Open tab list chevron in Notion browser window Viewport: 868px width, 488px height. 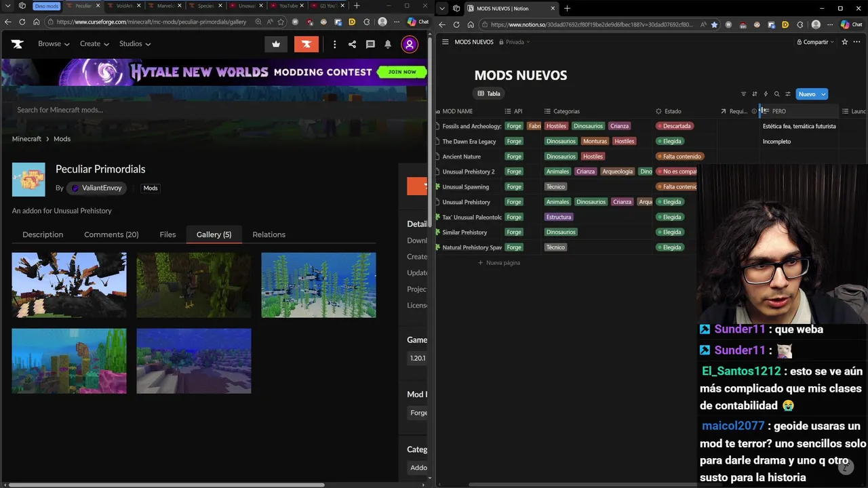point(442,8)
